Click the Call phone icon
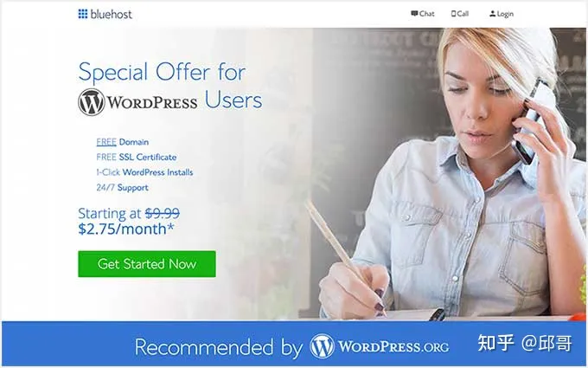 (x=453, y=14)
